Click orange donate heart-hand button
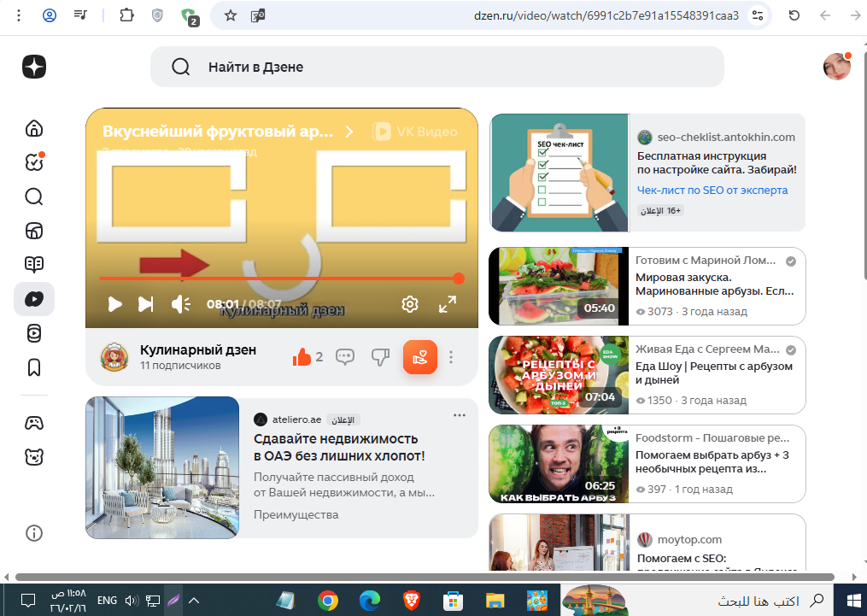867x616 pixels. 420,357
